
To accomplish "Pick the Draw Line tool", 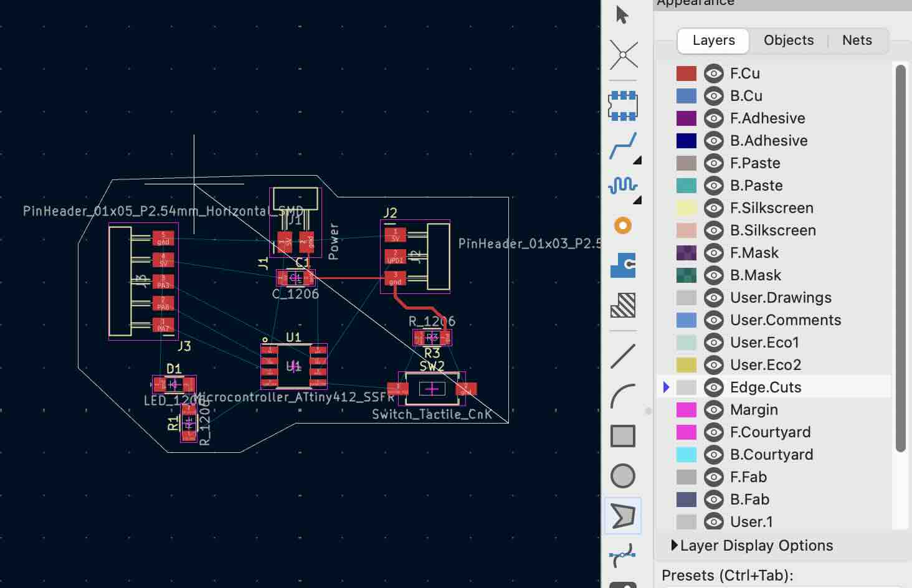I will pyautogui.click(x=623, y=356).
